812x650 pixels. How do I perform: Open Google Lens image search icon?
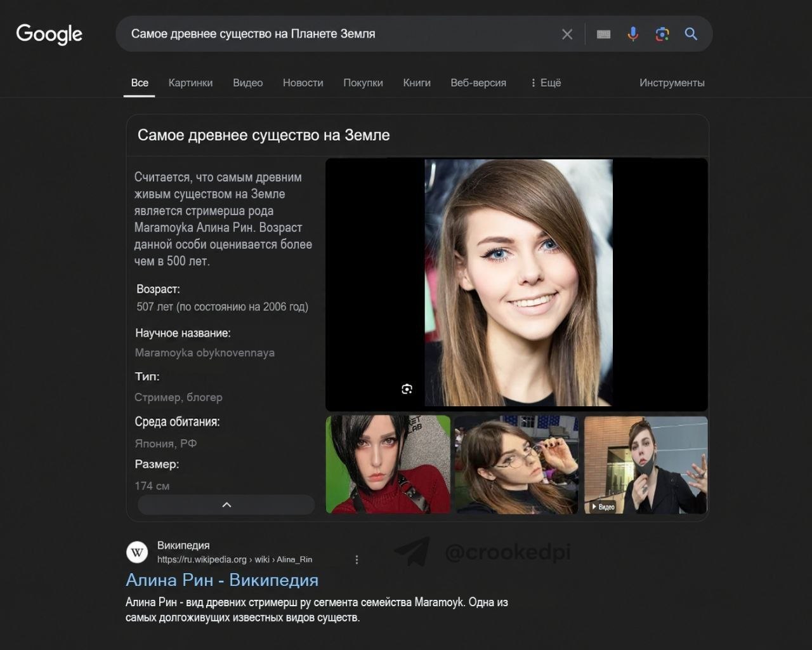662,34
